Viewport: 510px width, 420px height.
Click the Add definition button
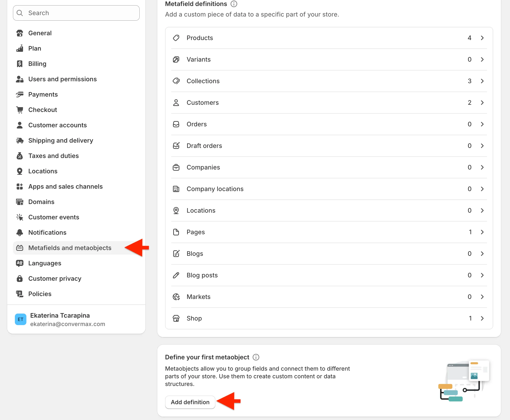[x=190, y=402]
